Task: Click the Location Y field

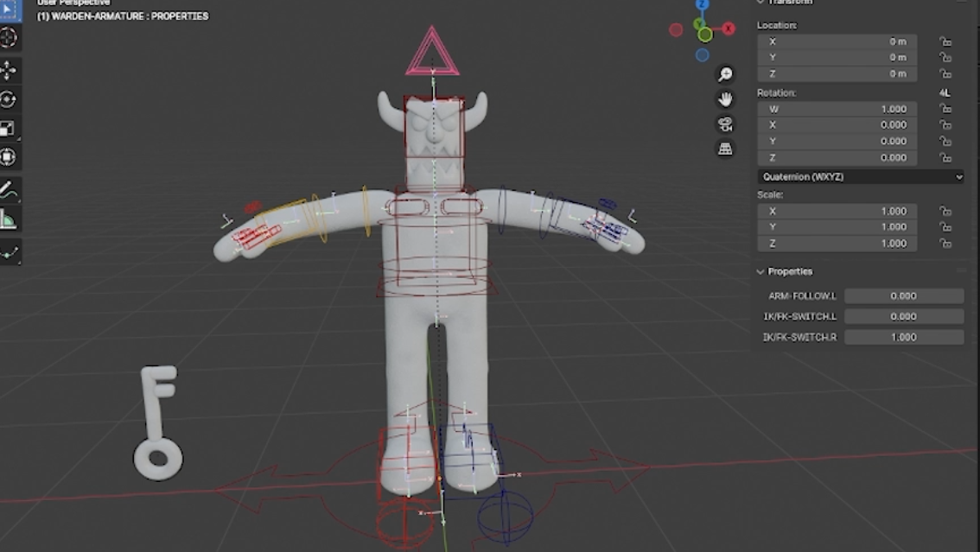Action: click(837, 58)
